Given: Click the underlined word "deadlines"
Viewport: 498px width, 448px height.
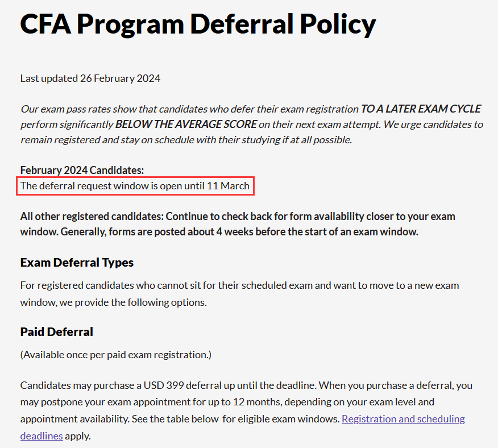Looking at the screenshot, I should point(42,436).
